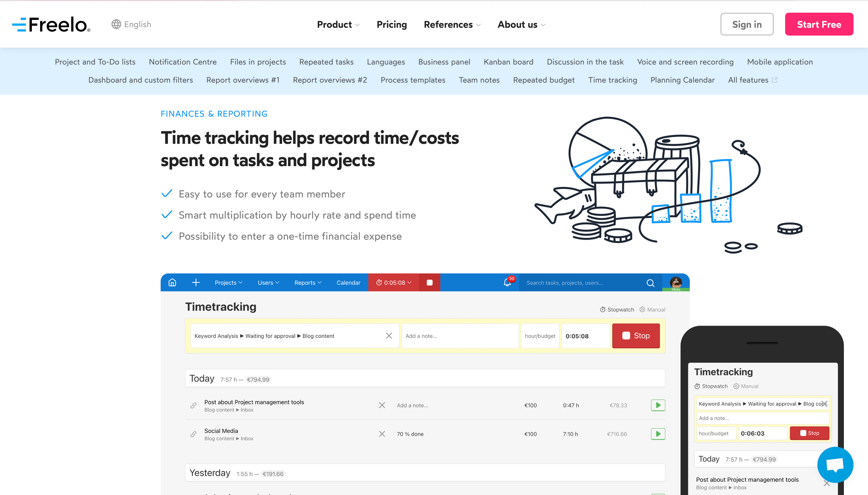Click the notifications bell icon
The height and width of the screenshot is (495, 868).
(x=507, y=283)
